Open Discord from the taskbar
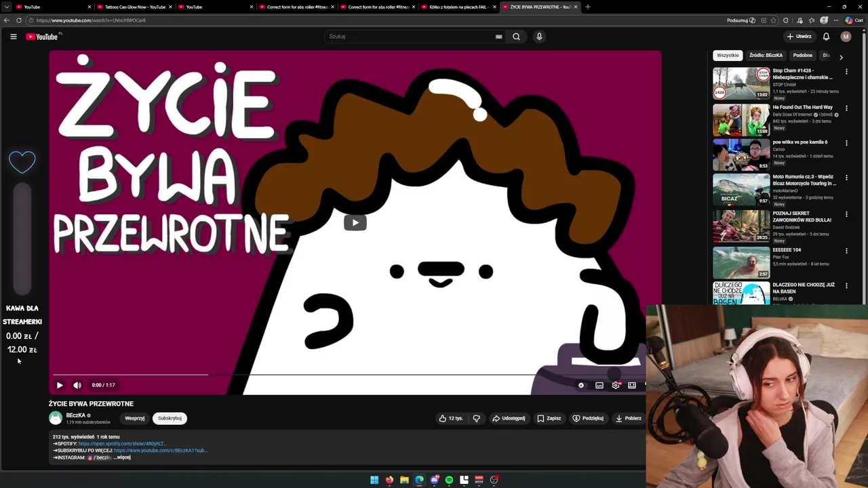Viewport: 868px width, 488px height. (435, 480)
